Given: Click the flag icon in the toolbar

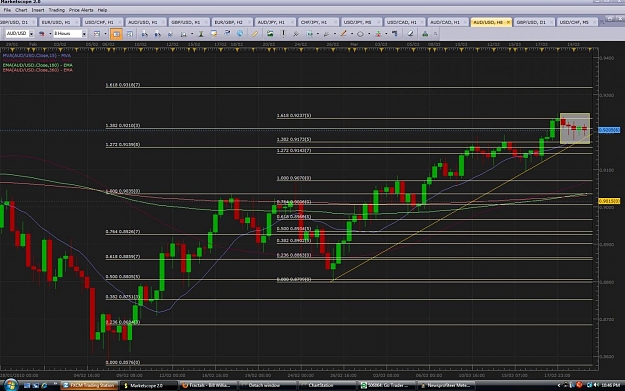Looking at the screenshot, I should (41, 34).
